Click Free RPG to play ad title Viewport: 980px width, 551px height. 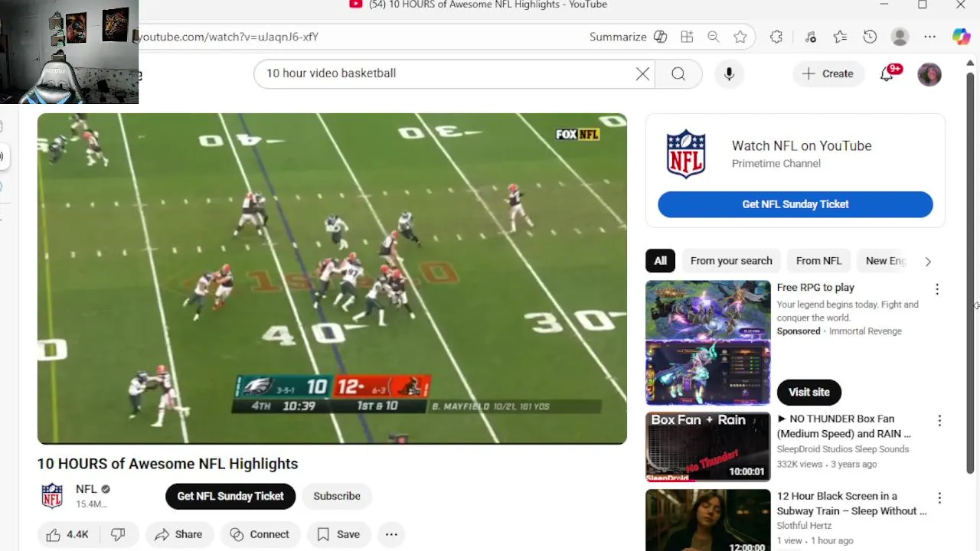[x=815, y=288]
